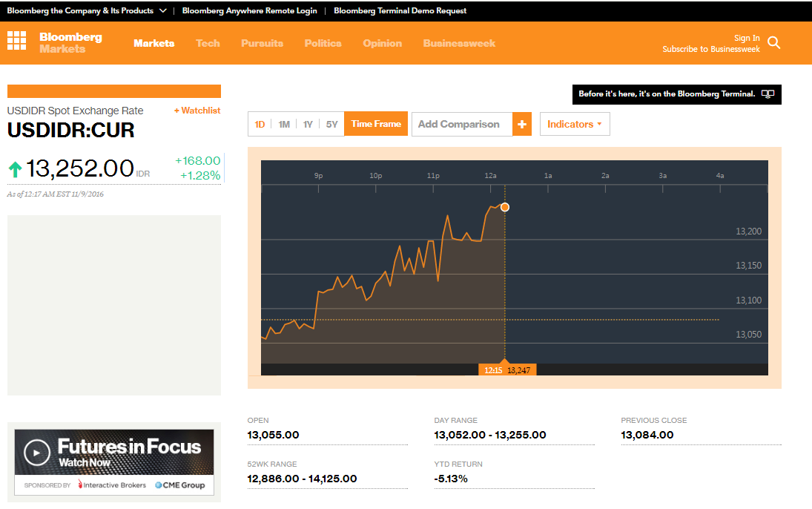The width and height of the screenshot is (812, 509).
Task: Select the 1M chart range
Action: [x=284, y=125]
